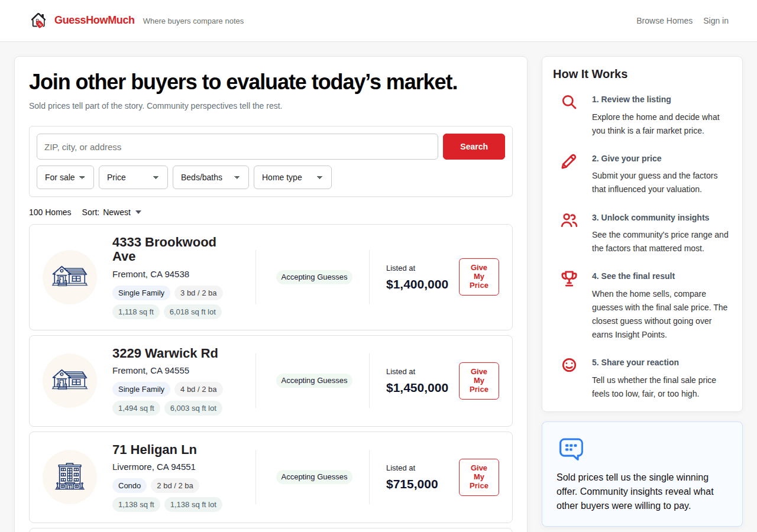Screen dimensions: 757x532
Task: Click the house icon for 3229 Warwick Rd
Action: [x=70, y=380]
